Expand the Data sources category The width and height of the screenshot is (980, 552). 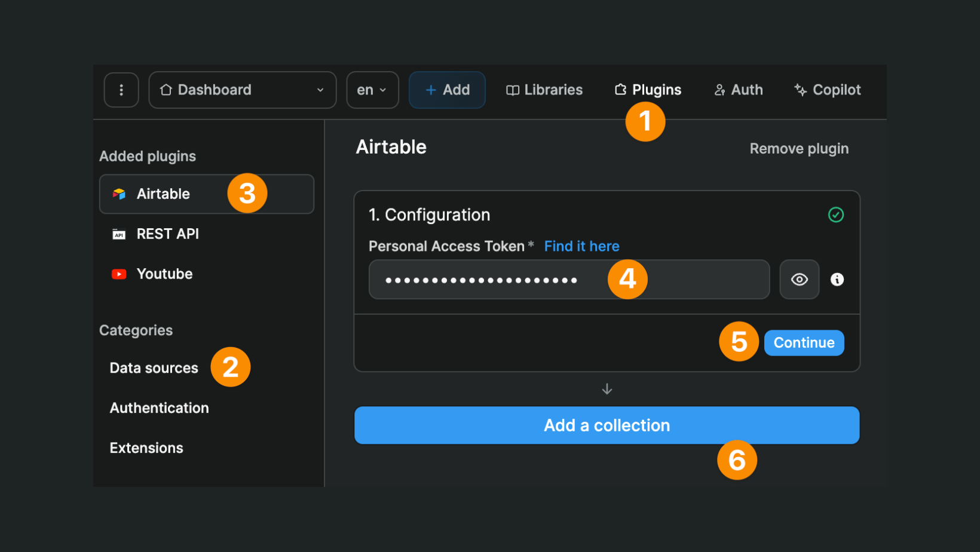[x=154, y=367]
